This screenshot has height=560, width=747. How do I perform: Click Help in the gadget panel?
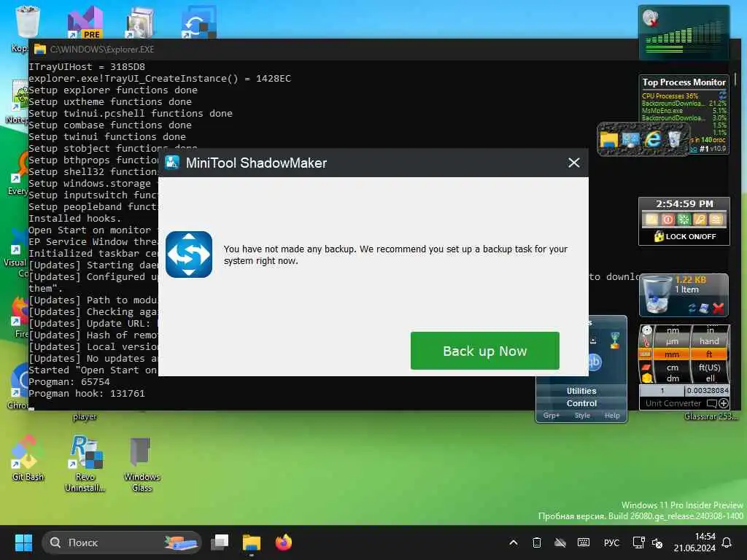click(x=612, y=415)
